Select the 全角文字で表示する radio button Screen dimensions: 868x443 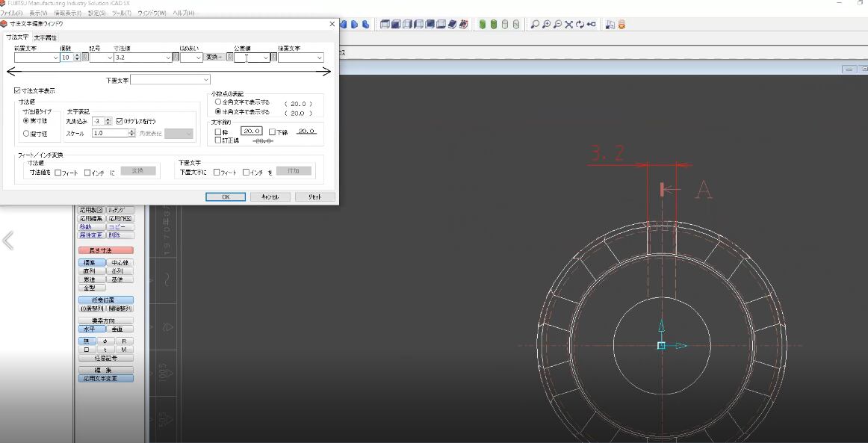(x=218, y=102)
